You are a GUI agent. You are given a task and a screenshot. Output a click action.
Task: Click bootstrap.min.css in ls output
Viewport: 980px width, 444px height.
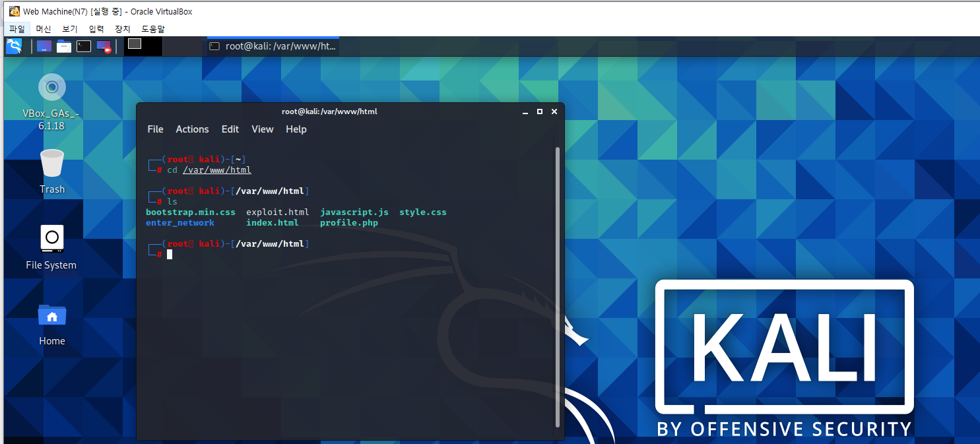pos(191,212)
